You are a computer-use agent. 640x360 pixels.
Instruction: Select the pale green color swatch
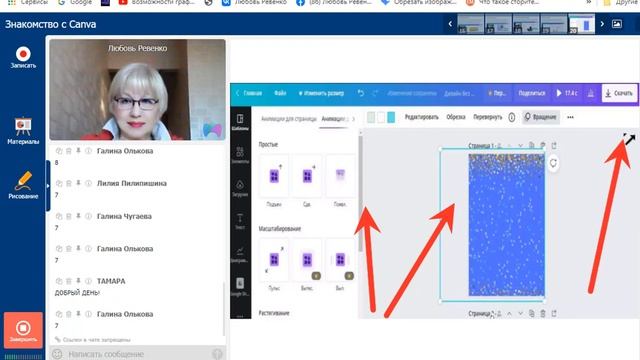point(371,118)
